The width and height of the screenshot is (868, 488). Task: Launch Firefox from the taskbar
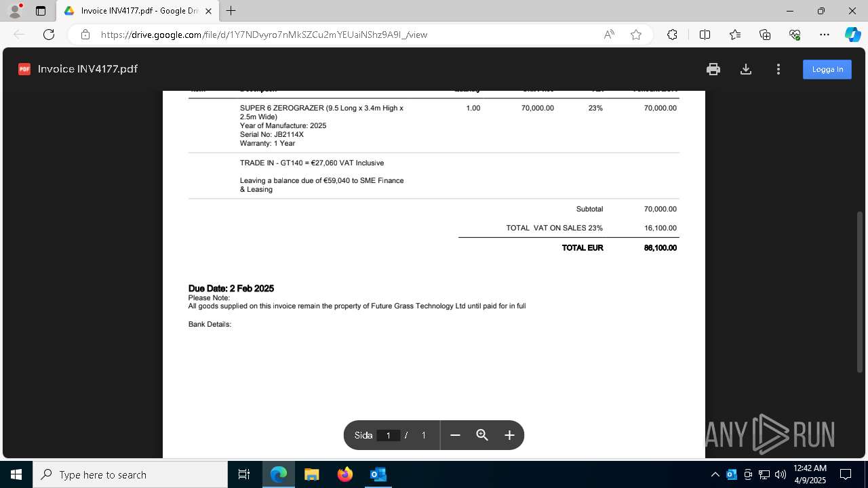pyautogui.click(x=344, y=474)
